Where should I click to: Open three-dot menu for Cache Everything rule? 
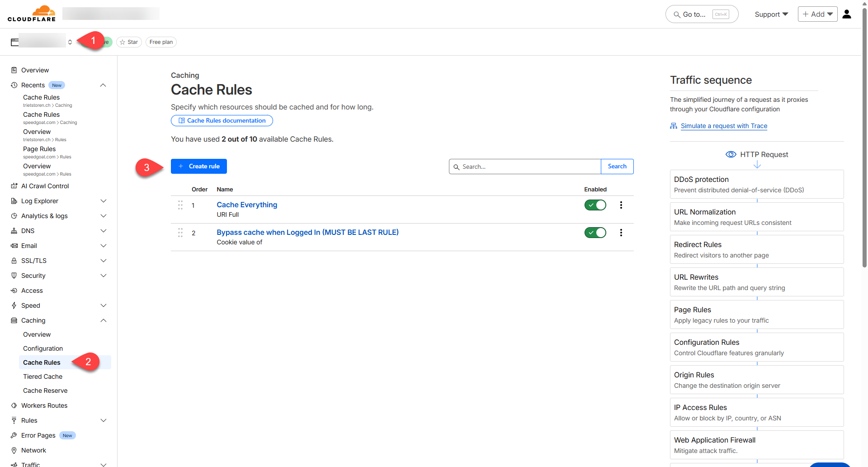coord(621,205)
